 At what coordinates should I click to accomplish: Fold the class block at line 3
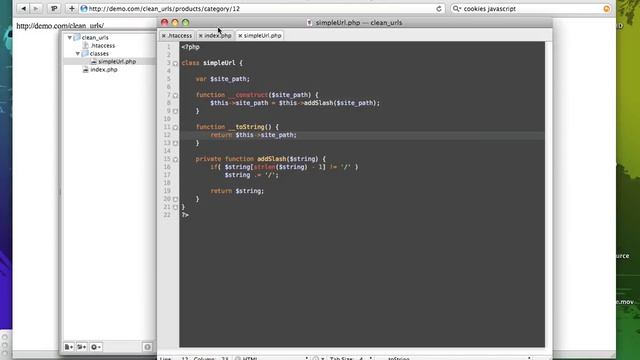pos(175,63)
